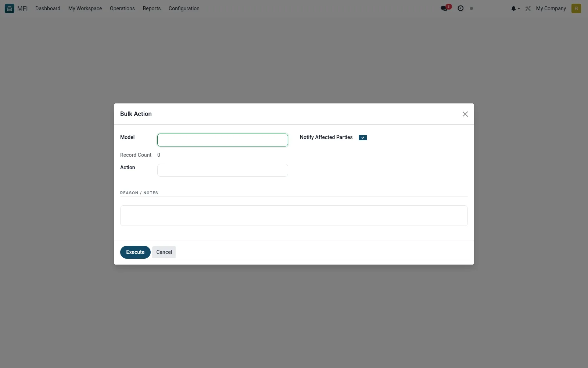Open the Configuration menu
Screen dimensions: 588x368
coord(184,8)
